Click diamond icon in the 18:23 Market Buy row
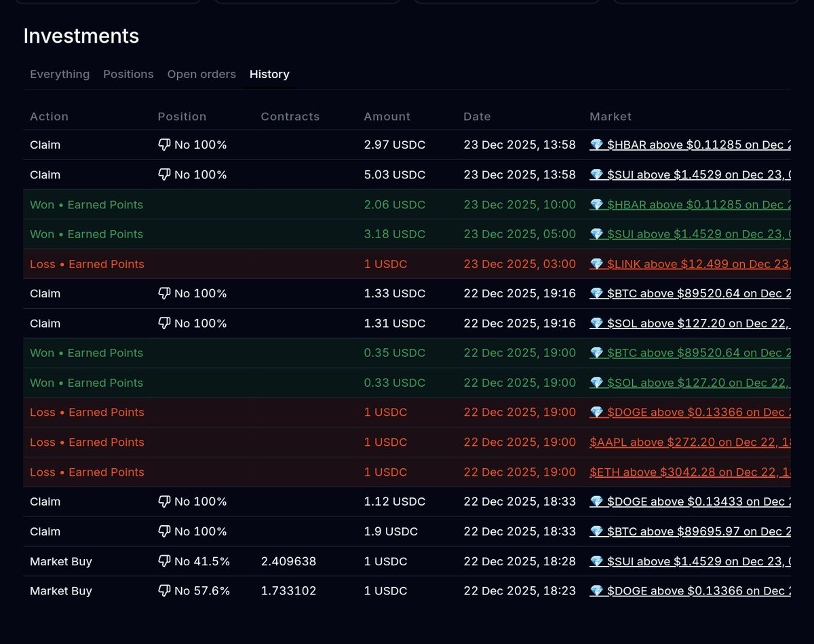The image size is (814, 644). pos(596,590)
